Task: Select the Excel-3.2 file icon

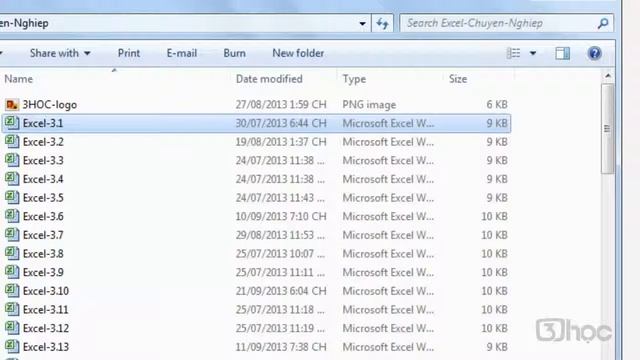Action: coord(12,142)
